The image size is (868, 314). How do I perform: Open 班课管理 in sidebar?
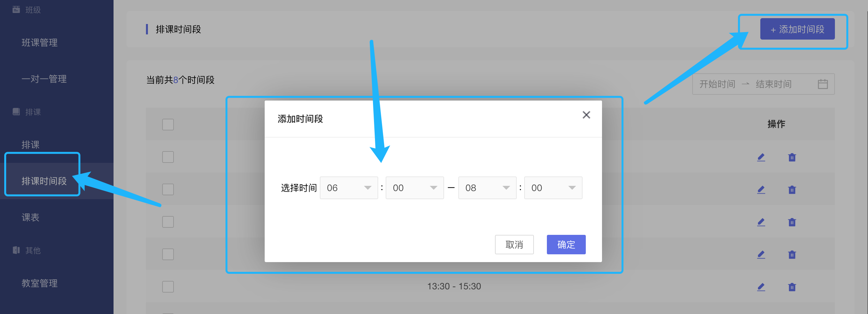(40, 42)
